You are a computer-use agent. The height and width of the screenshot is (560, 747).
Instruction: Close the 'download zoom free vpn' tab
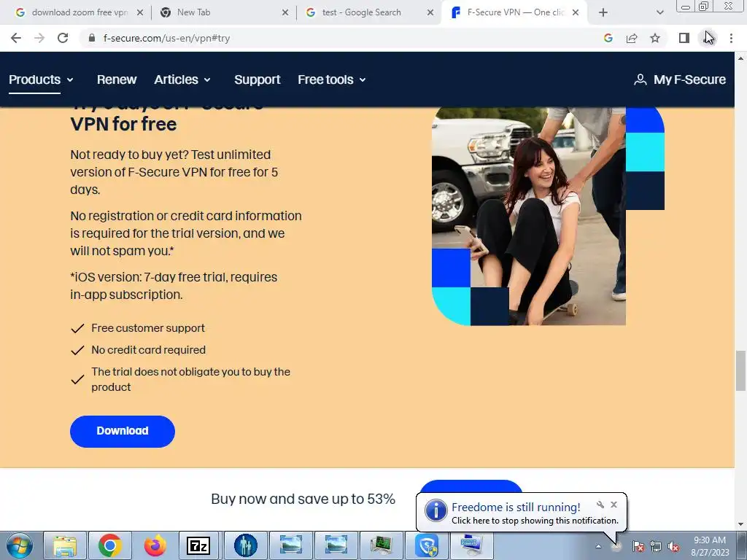click(x=140, y=12)
